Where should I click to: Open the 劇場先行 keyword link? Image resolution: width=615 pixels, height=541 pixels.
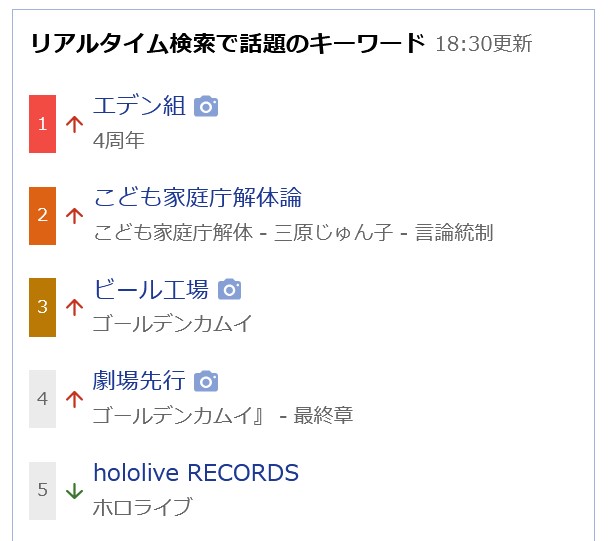[x=139, y=381]
